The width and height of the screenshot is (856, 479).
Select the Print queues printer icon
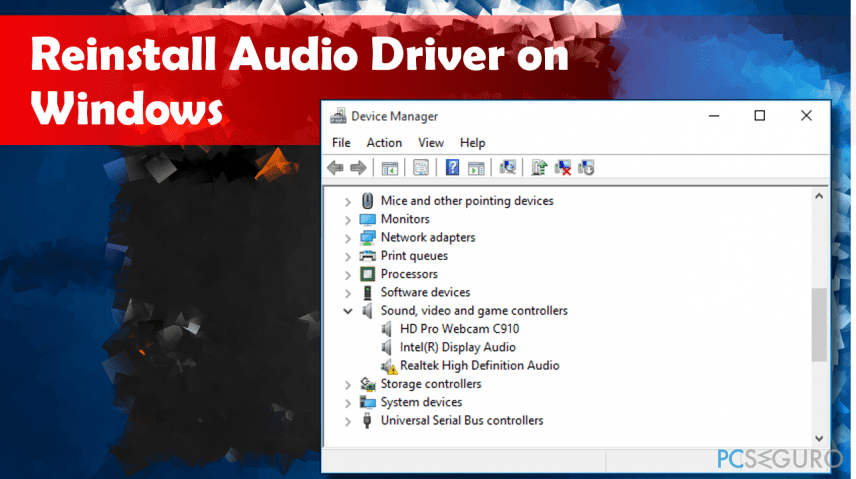coord(367,256)
